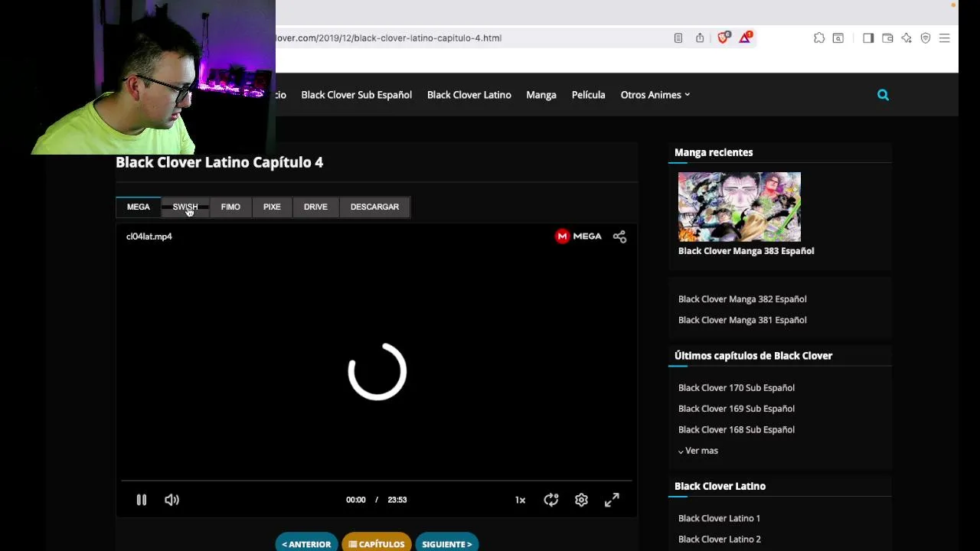Open Black Clover Manga 383 thumbnail
Screen dimensions: 980x551
(740, 207)
